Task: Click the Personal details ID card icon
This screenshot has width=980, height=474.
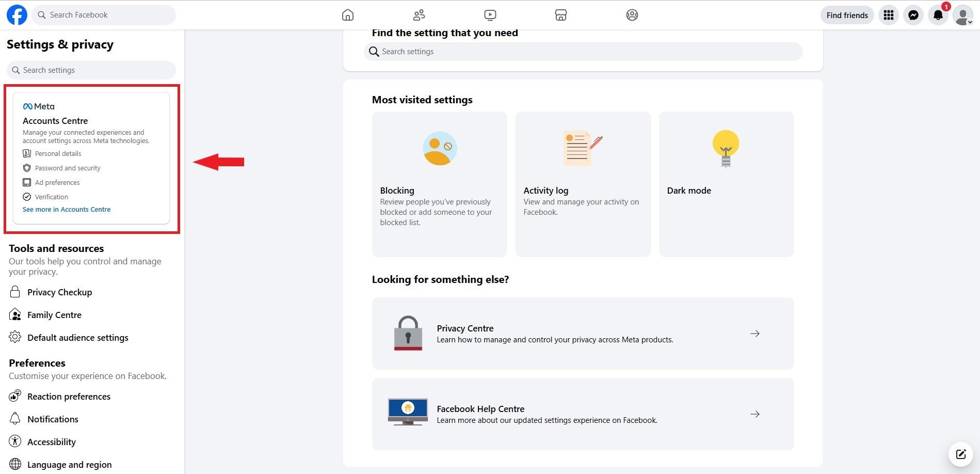Action: 27,153
